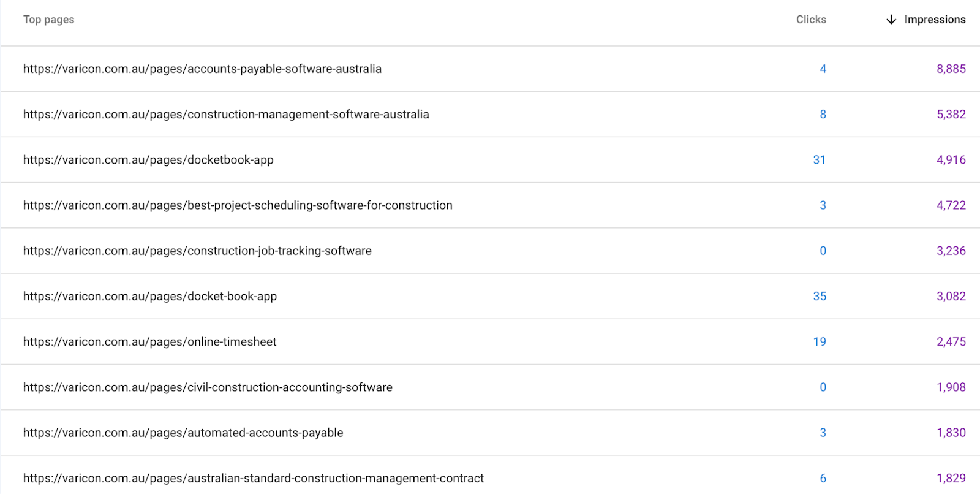The height and width of the screenshot is (494, 980).
Task: Open the accounts-payable-software-australia page row
Action: point(202,69)
